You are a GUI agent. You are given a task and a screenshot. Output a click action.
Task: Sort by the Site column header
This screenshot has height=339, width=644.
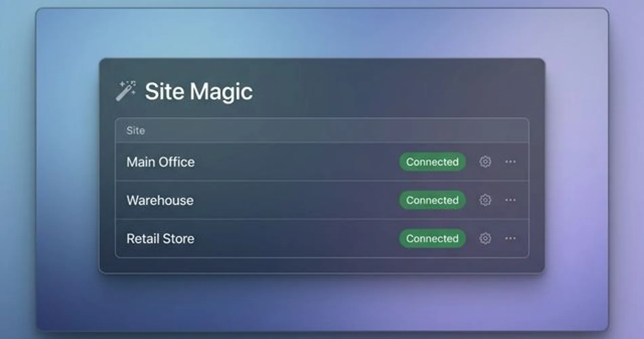(136, 131)
